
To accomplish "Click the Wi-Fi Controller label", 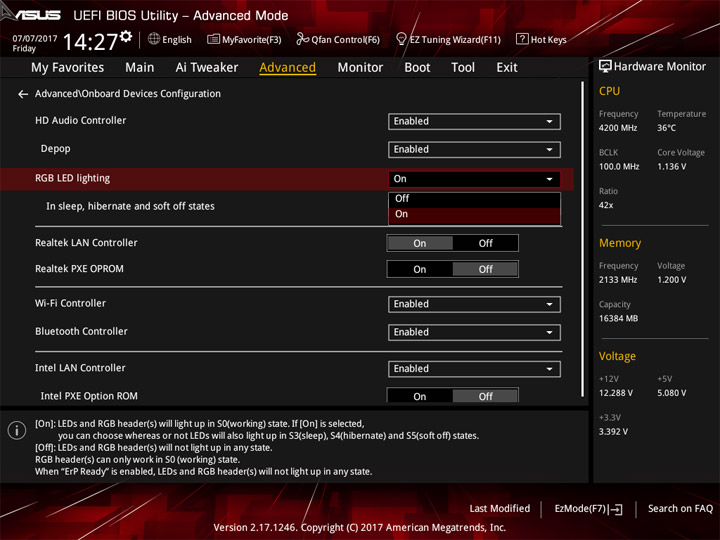I will pos(70,303).
